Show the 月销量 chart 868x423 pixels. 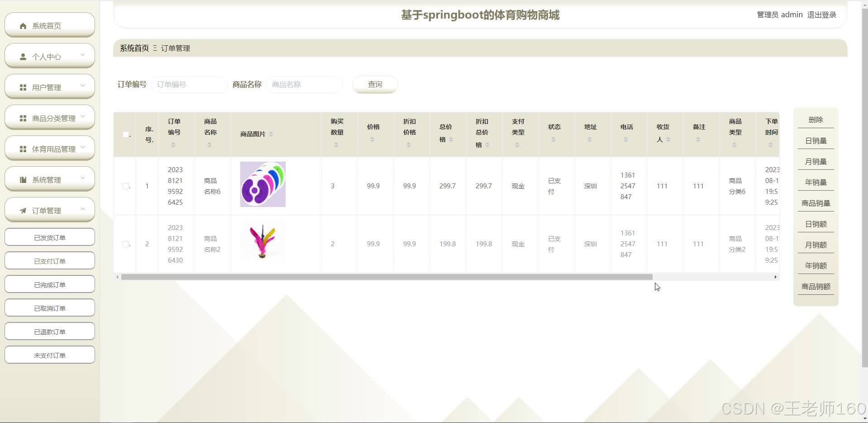(x=816, y=161)
